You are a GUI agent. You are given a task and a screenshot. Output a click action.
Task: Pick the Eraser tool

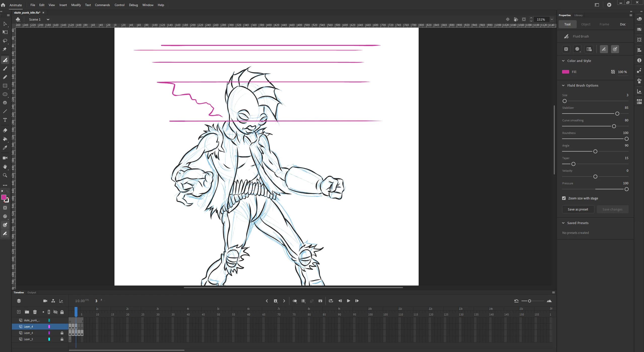click(x=5, y=130)
